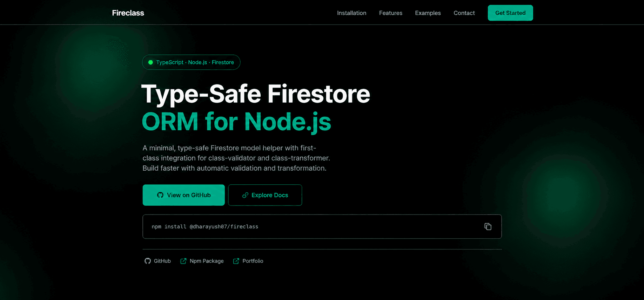The width and height of the screenshot is (644, 300).
Task: Click the GitHub icon in View on GitHub button
Action: [x=160, y=195]
